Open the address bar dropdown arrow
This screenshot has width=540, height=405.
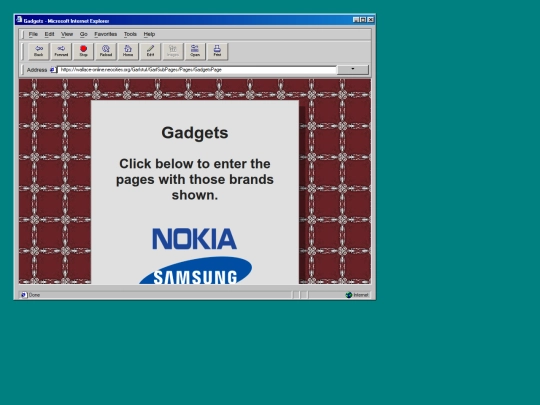pos(353,70)
